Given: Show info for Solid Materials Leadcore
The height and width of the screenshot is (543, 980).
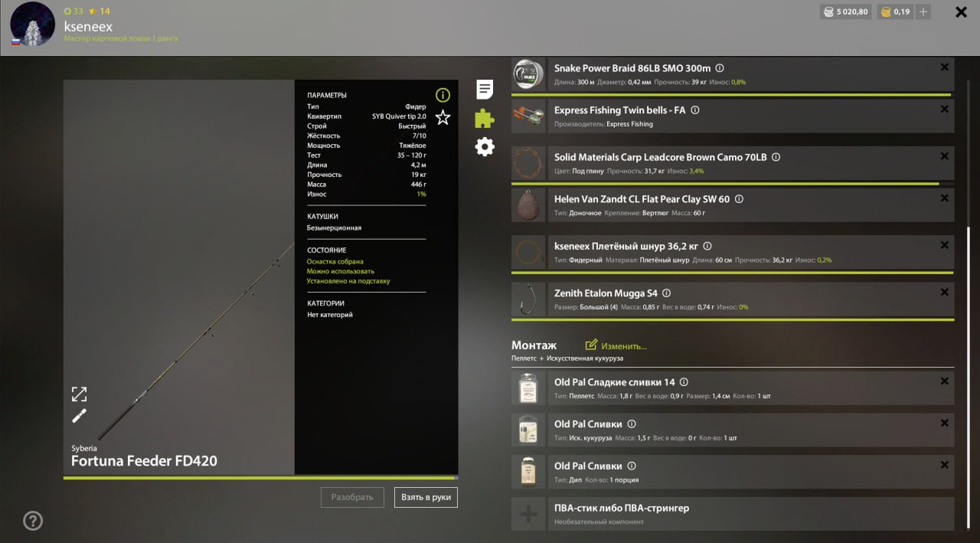Looking at the screenshot, I should 776,157.
